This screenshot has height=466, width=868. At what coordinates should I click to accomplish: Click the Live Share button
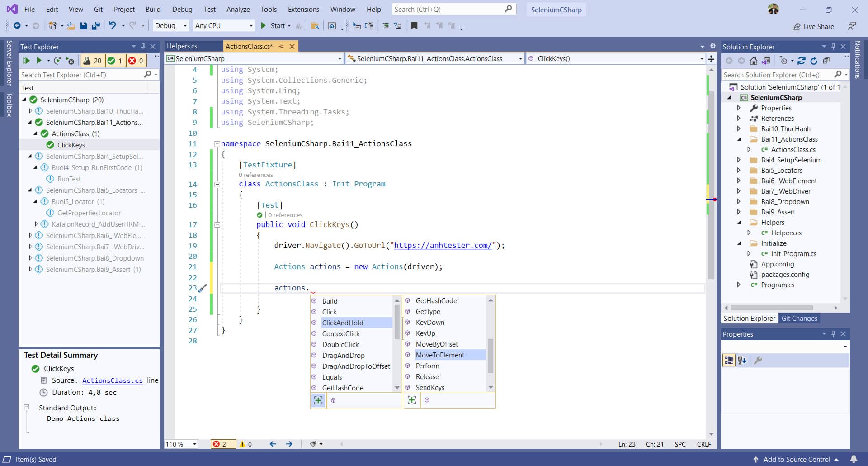click(813, 26)
